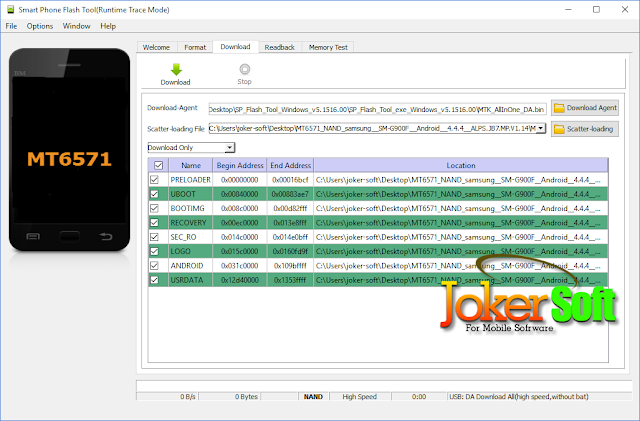Switch to the Format tab
640x421 pixels.
click(x=195, y=47)
